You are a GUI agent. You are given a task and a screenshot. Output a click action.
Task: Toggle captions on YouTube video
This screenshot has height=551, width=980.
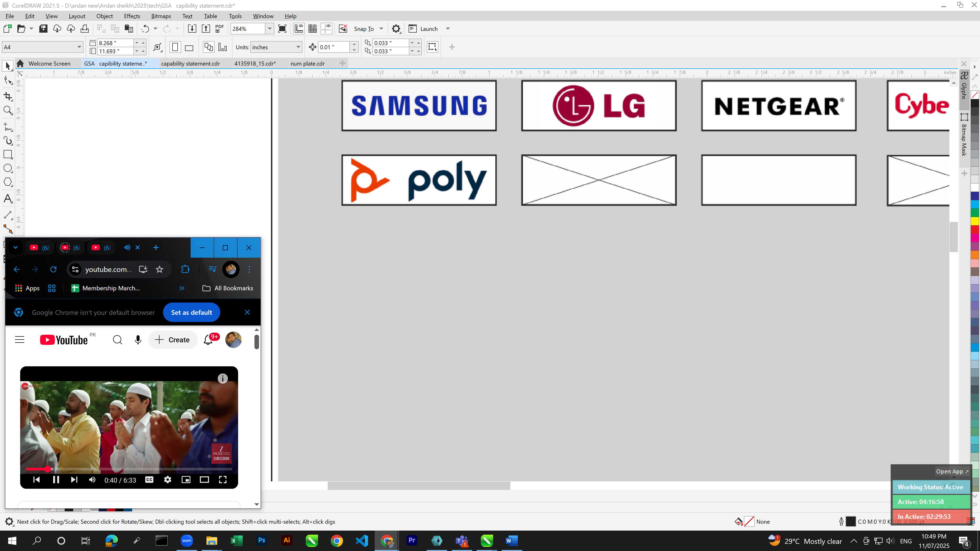click(149, 480)
